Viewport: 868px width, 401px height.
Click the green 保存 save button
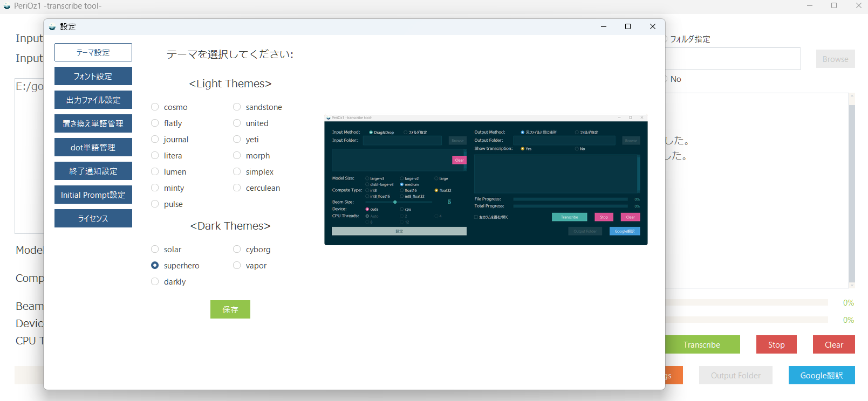(x=230, y=309)
